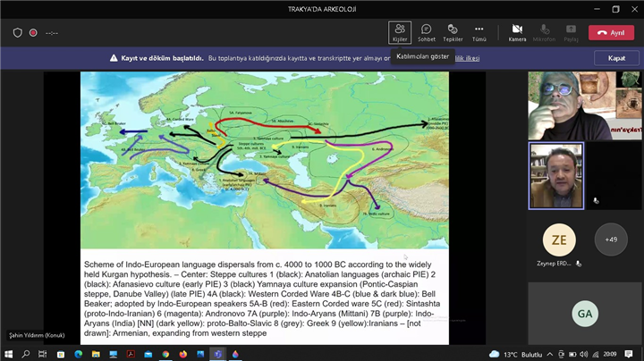The width and height of the screenshot is (644, 361).
Task: Leave the meeting with the Ayrıl button
Action: pos(611,33)
